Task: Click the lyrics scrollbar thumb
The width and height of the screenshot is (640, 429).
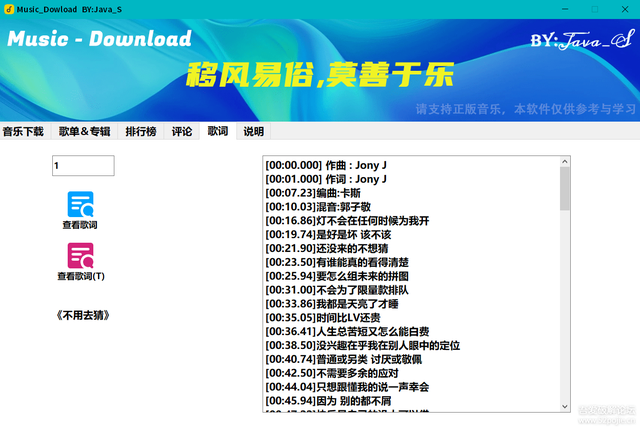Action: [x=564, y=189]
